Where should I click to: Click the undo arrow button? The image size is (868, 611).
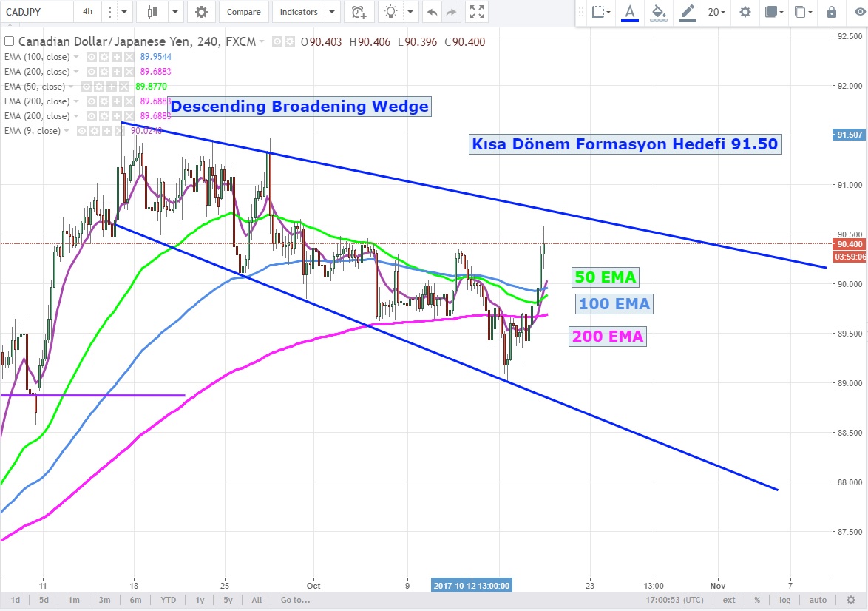(432, 12)
